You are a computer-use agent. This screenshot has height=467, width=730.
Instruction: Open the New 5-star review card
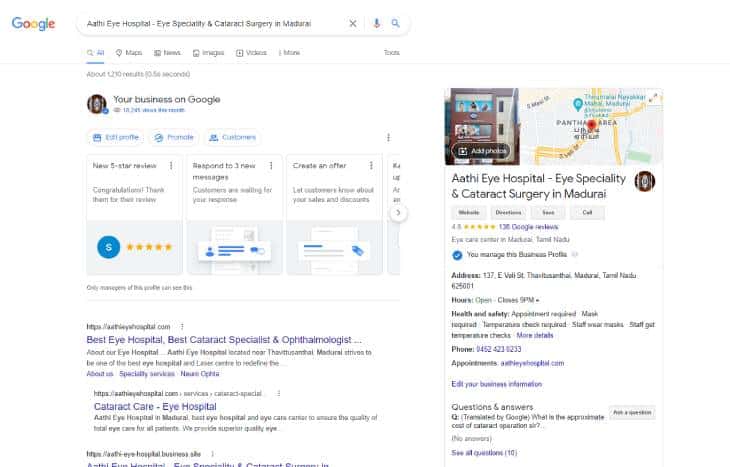(135, 214)
